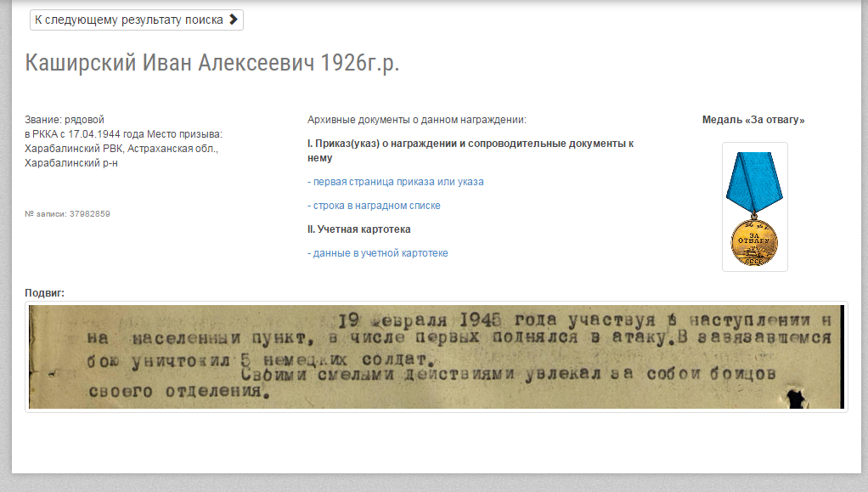Open the record card file data link
868x492 pixels.
point(377,253)
